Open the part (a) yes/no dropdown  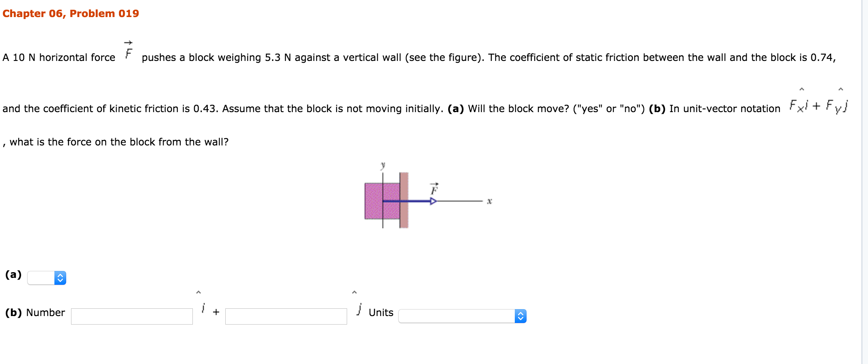(47, 278)
